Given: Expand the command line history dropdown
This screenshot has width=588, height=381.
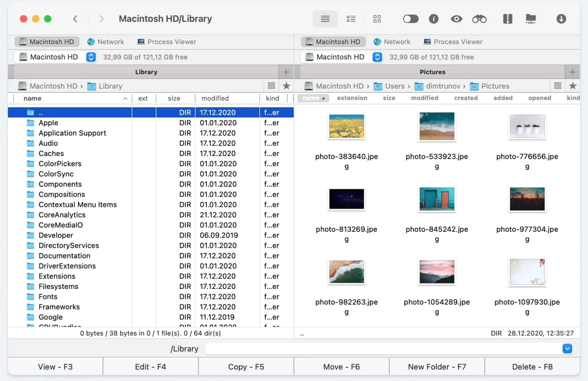Looking at the screenshot, I should pyautogui.click(x=567, y=348).
